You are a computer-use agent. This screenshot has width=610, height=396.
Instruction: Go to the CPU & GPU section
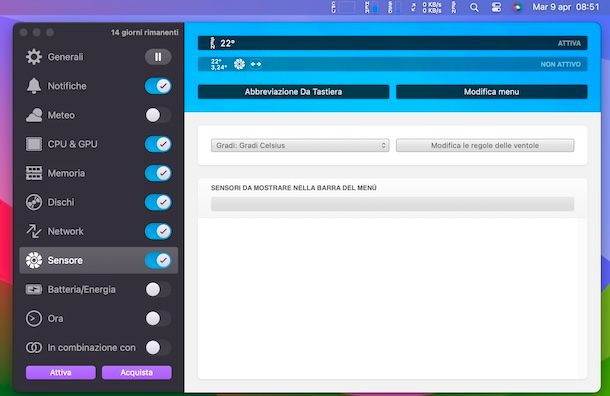point(72,144)
